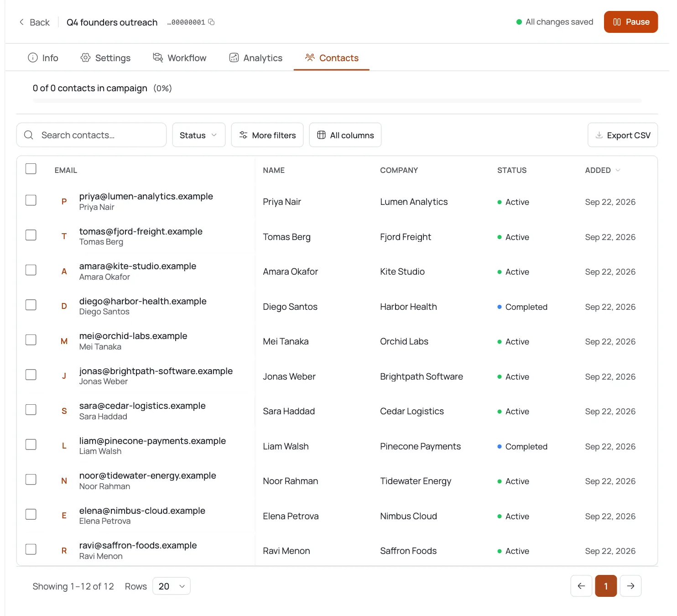Click the Workflow tab icon
The height and width of the screenshot is (616, 677).
[x=158, y=57]
